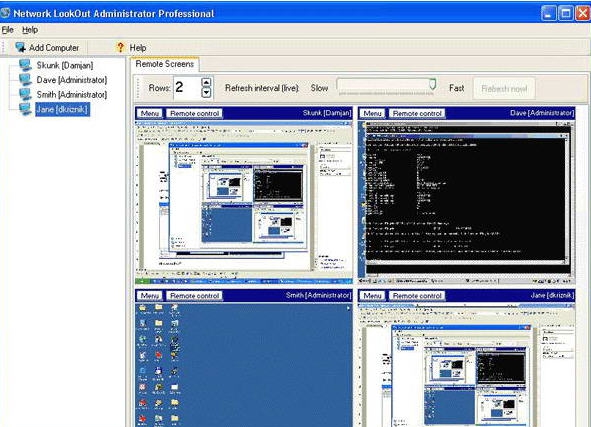
Task: Decrease Rows with the down arrow
Action: (206, 92)
